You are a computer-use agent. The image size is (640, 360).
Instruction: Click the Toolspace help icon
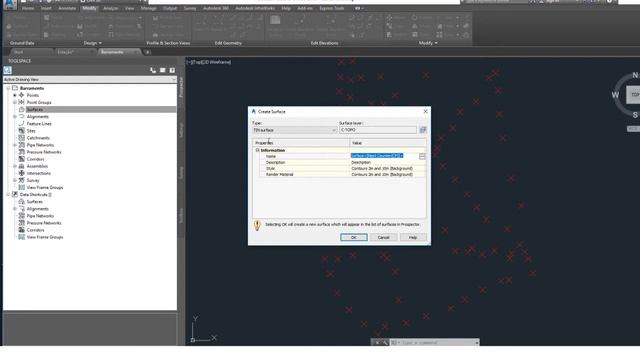[x=172, y=70]
